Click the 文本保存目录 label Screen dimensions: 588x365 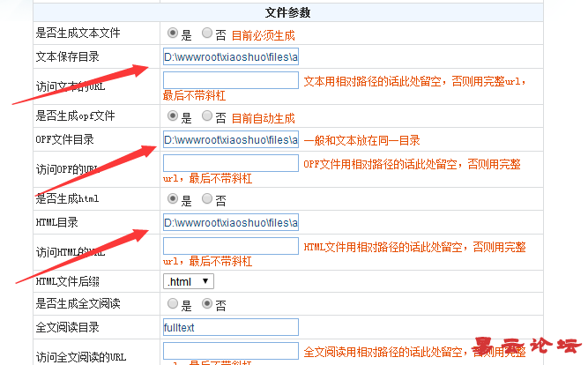pos(68,56)
